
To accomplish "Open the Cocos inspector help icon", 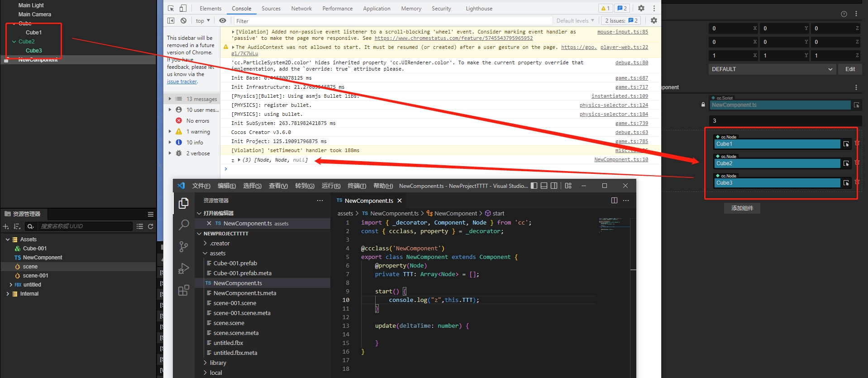I will 844,14.
